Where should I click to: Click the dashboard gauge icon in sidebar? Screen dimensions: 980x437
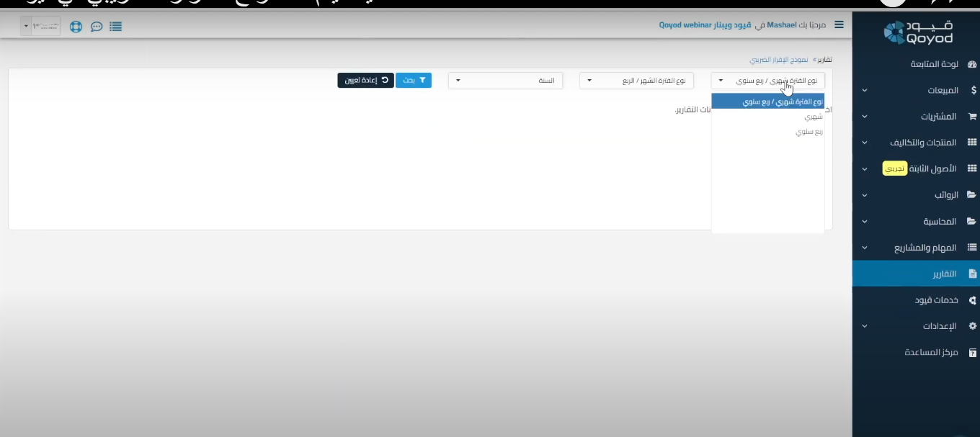click(971, 65)
